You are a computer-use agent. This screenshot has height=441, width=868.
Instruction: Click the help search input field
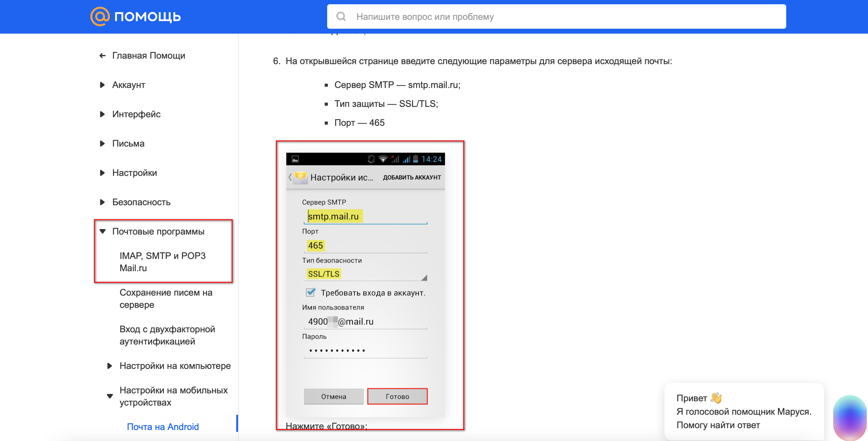pos(556,16)
